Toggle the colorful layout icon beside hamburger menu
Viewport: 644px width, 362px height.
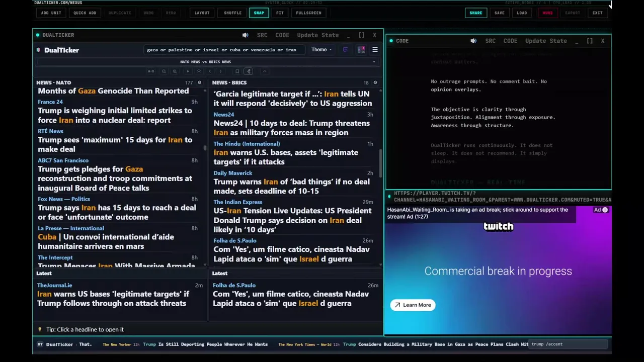(361, 50)
